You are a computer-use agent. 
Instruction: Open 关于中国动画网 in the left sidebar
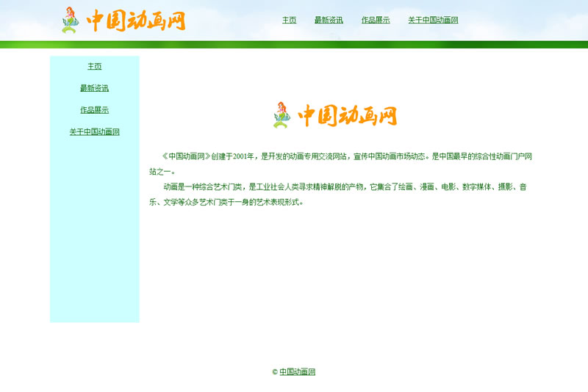[x=94, y=132]
